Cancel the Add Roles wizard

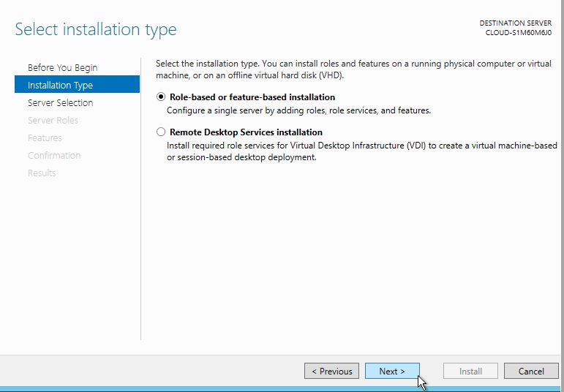pos(531,371)
